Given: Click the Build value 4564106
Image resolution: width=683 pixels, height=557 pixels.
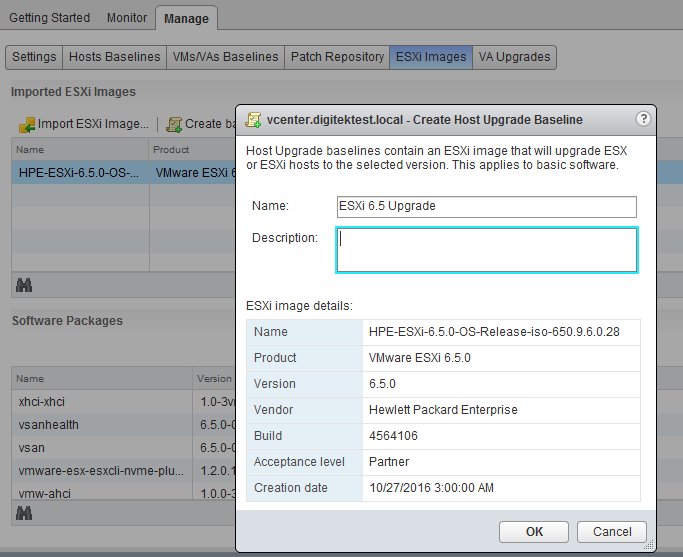Looking at the screenshot, I should [393, 436].
